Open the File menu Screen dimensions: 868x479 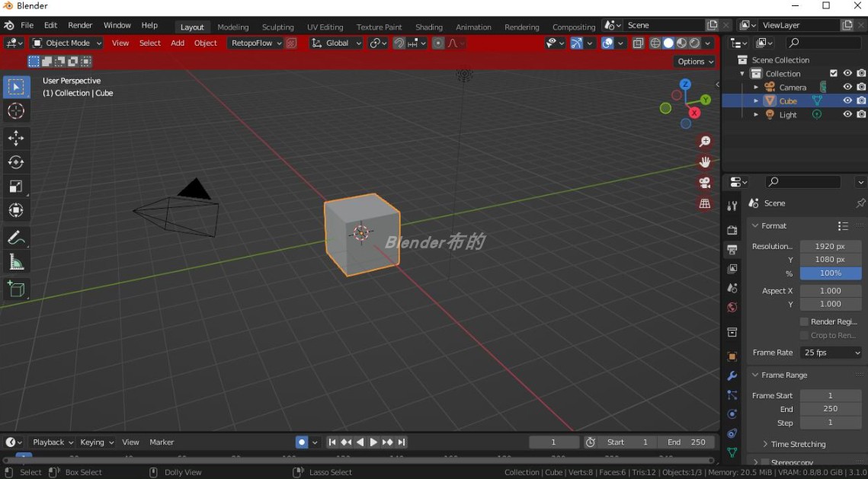click(27, 25)
